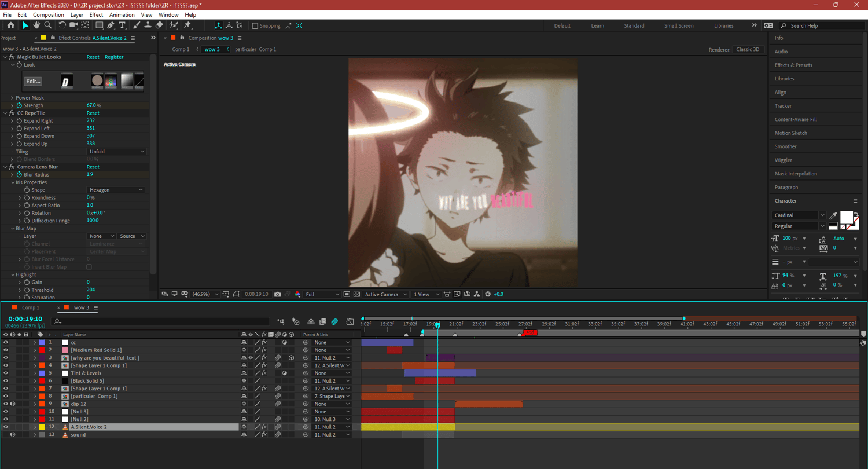Image resolution: width=868 pixels, height=469 pixels.
Task: Select the Hand tool
Action: (x=36, y=25)
